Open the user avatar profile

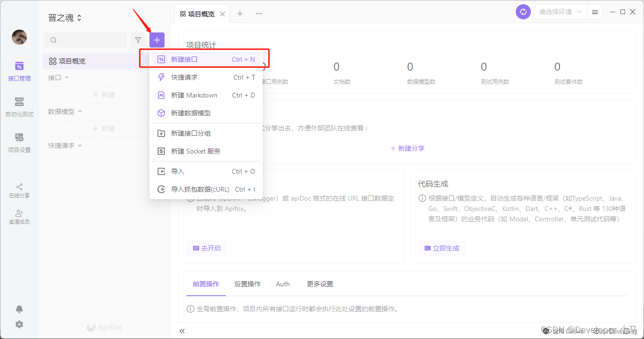click(x=19, y=37)
